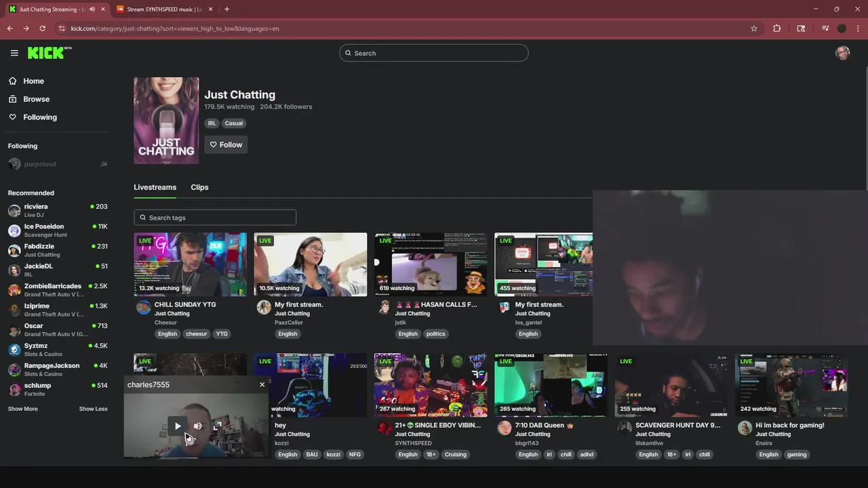Image resolution: width=868 pixels, height=488 pixels.
Task: Click the politics tag under jstlk stream
Action: (x=435, y=333)
